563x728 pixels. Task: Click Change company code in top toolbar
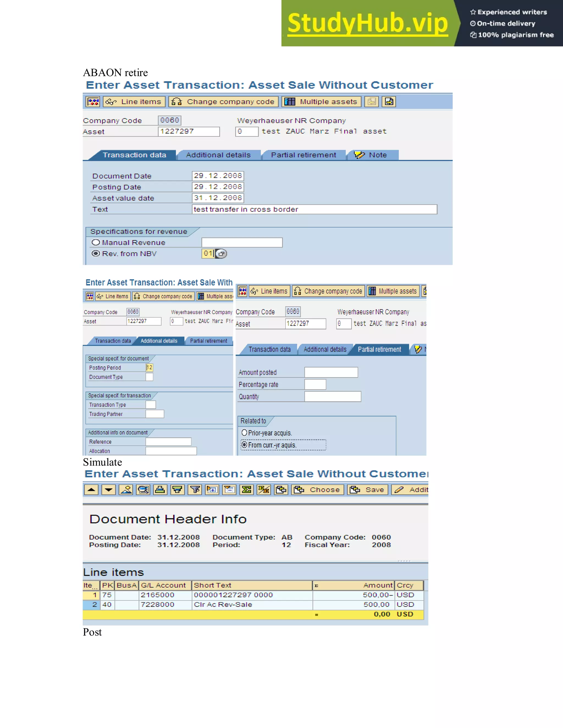point(223,102)
